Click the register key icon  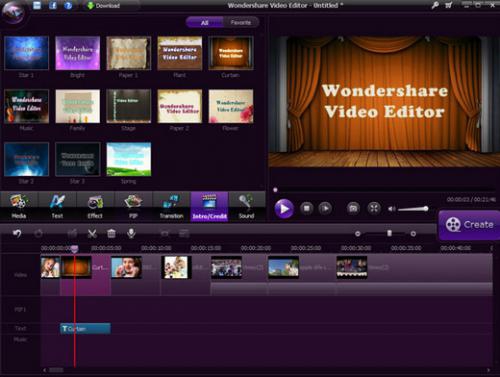coord(435,5)
